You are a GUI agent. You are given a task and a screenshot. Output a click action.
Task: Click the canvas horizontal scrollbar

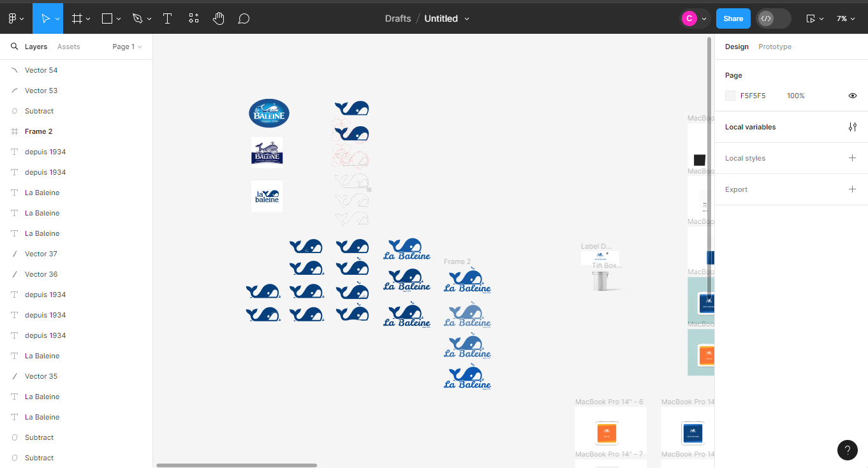[x=237, y=465]
